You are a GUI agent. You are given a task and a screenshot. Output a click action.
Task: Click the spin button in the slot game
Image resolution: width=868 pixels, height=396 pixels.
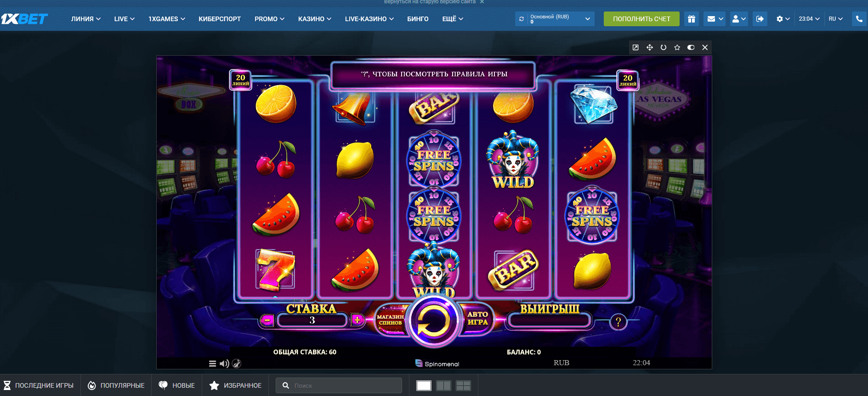click(434, 321)
